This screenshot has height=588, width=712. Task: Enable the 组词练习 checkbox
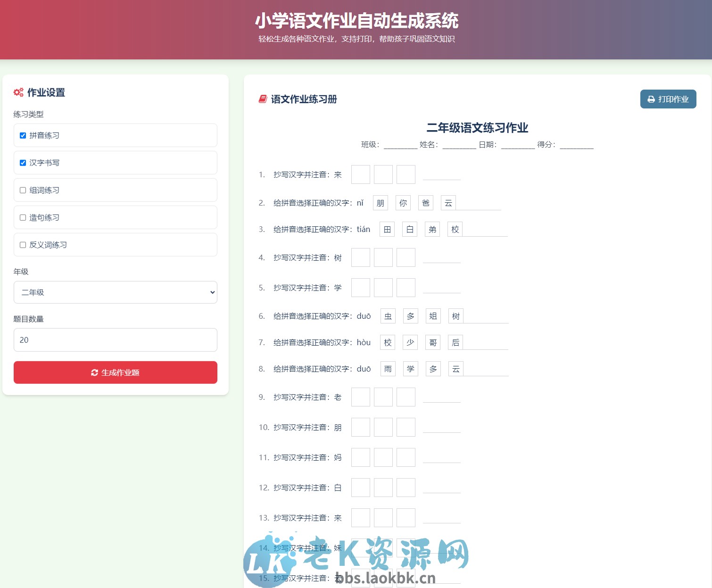click(23, 190)
